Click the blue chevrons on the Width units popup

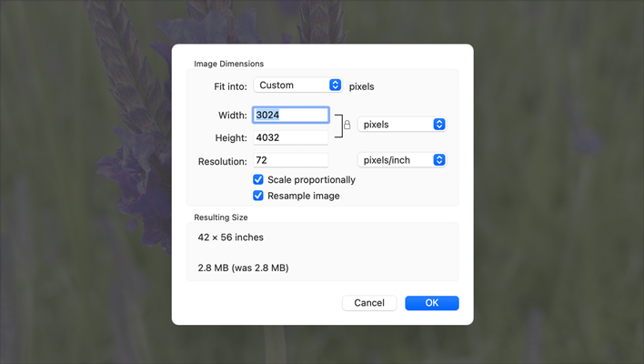(x=439, y=124)
